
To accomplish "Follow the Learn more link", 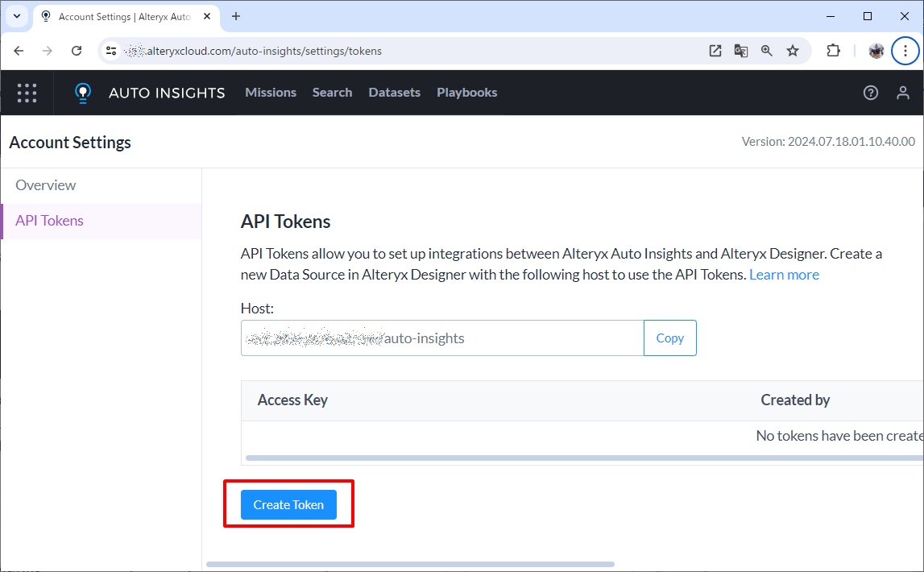I will pyautogui.click(x=784, y=275).
